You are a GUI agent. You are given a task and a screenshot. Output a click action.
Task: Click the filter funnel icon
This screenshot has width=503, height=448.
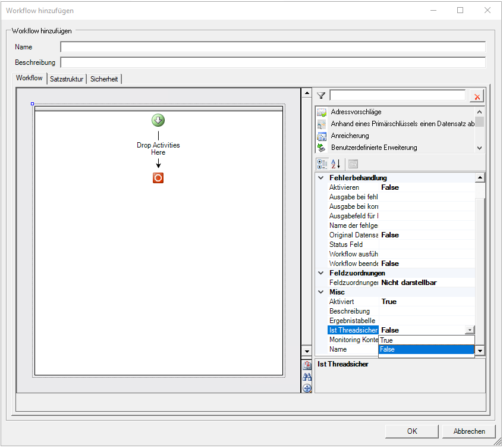pos(321,96)
